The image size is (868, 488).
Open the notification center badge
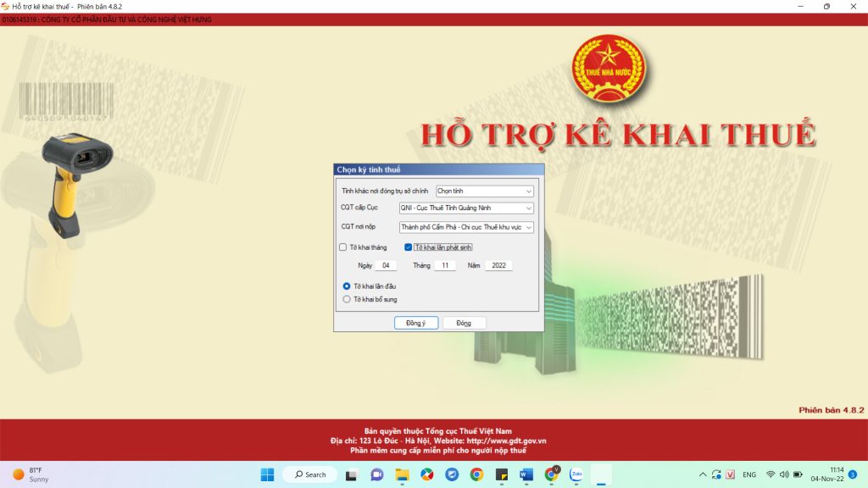pos(853,474)
